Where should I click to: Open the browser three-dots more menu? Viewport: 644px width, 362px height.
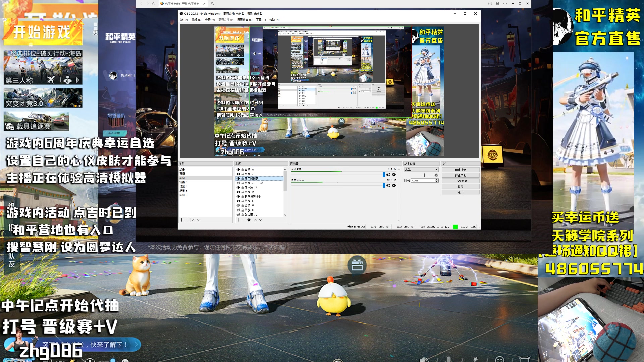pyautogui.click(x=505, y=4)
